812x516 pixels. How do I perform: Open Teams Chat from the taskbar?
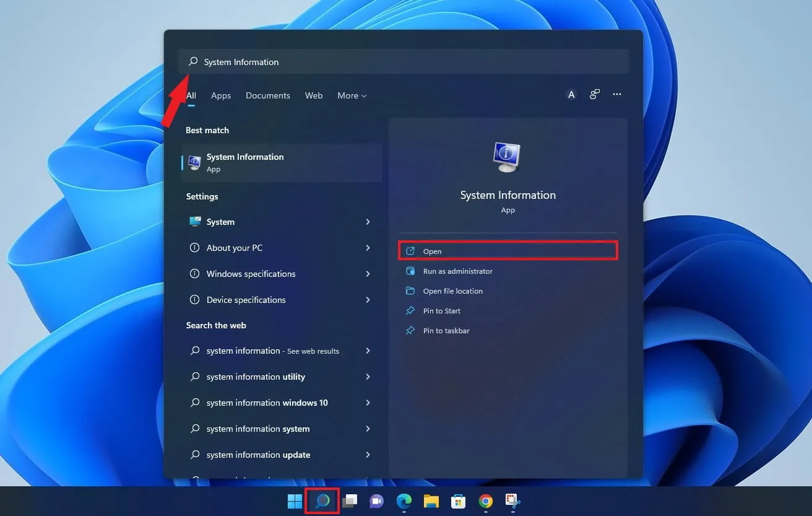376,501
